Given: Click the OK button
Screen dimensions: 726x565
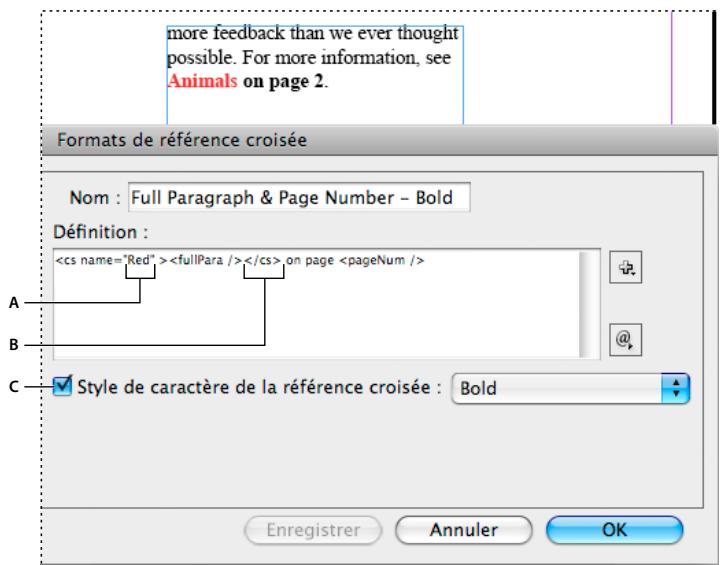Looking at the screenshot, I should tap(614, 530).
